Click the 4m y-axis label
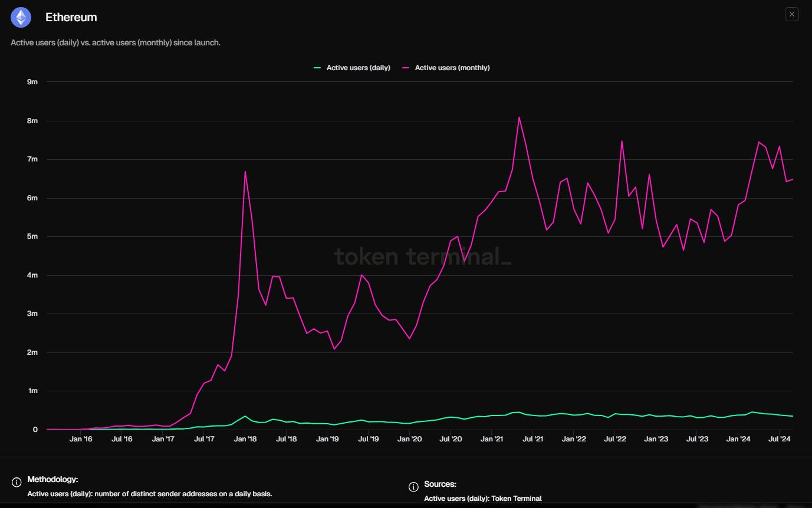The width and height of the screenshot is (812, 508). pos(32,275)
